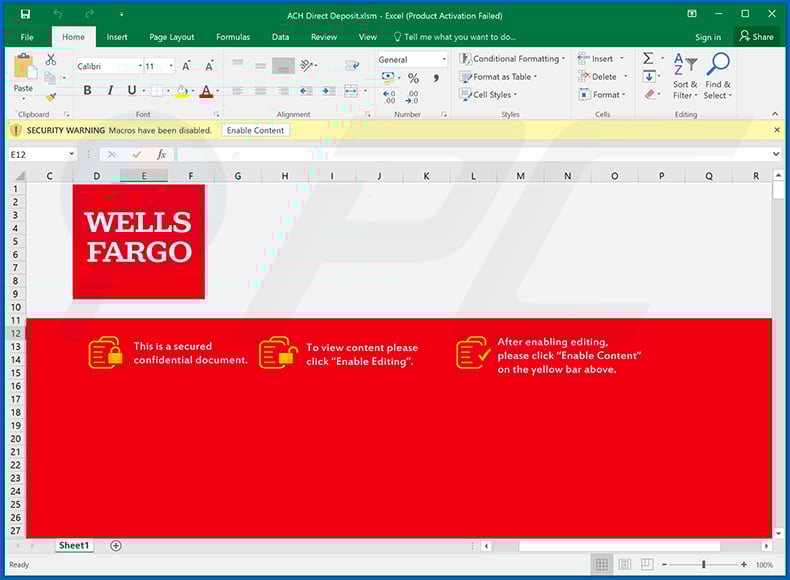Click the Tell me what you want search box
790x580 pixels.
point(454,37)
